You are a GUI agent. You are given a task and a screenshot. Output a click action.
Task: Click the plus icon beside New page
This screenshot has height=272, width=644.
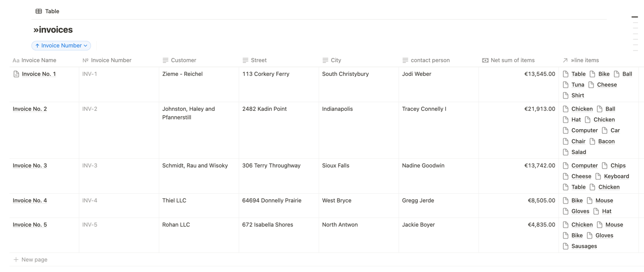click(x=16, y=260)
